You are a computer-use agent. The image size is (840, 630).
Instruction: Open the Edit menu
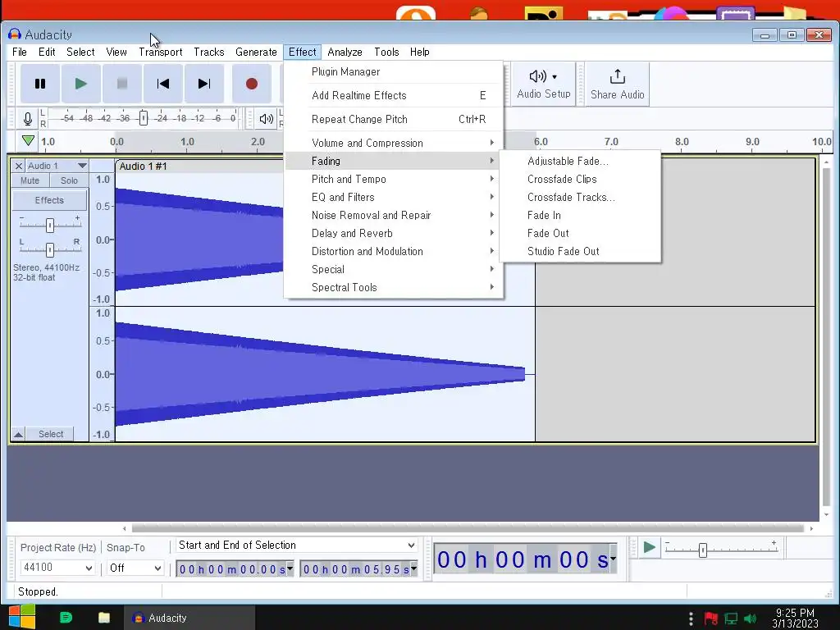[x=47, y=52]
